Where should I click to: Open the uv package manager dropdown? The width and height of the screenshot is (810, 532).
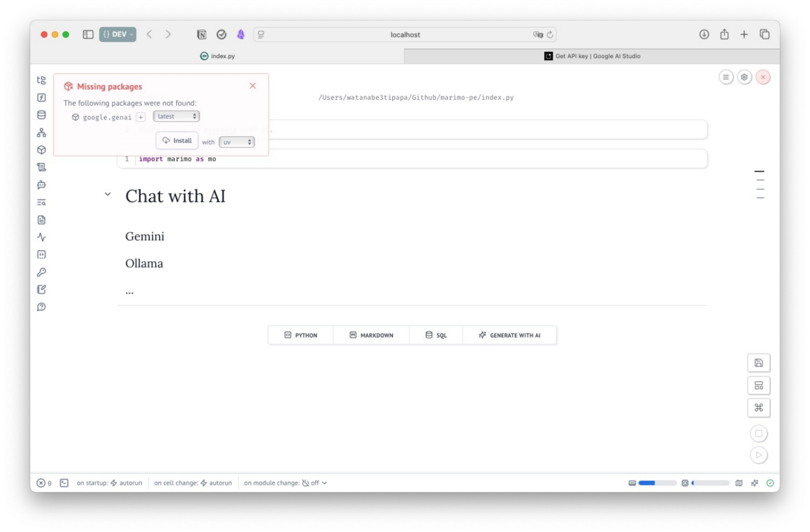click(x=237, y=142)
